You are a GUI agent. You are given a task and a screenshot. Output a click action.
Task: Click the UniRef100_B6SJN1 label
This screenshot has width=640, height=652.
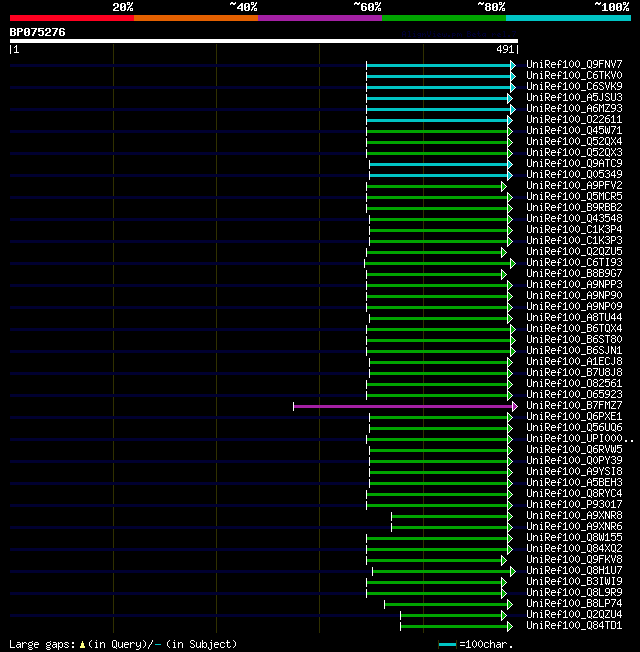click(x=574, y=351)
